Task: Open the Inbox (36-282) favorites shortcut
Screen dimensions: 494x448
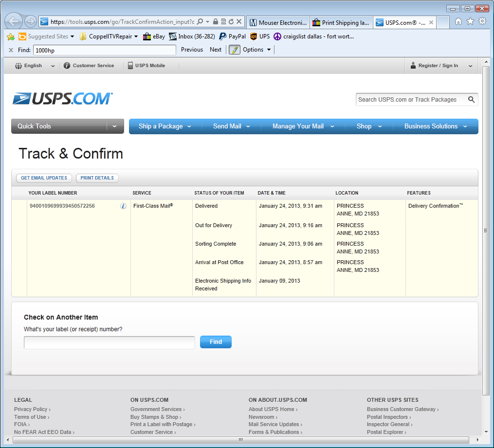Action: click(192, 36)
